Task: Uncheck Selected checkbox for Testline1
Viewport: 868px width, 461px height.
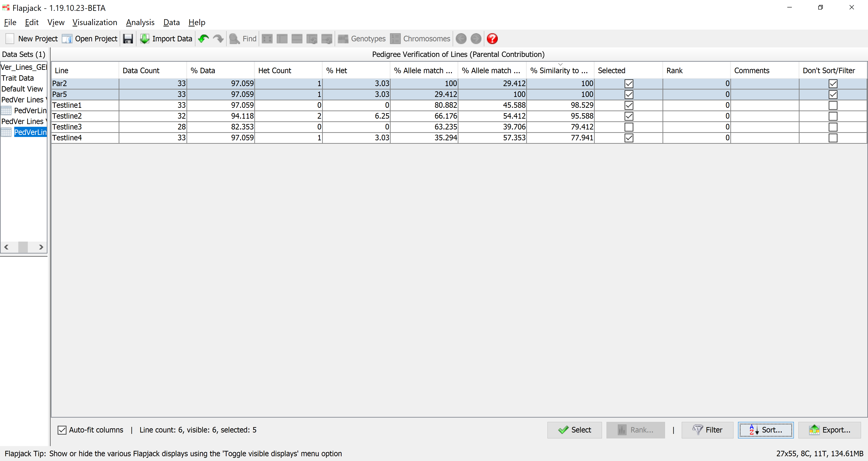Action: tap(629, 105)
